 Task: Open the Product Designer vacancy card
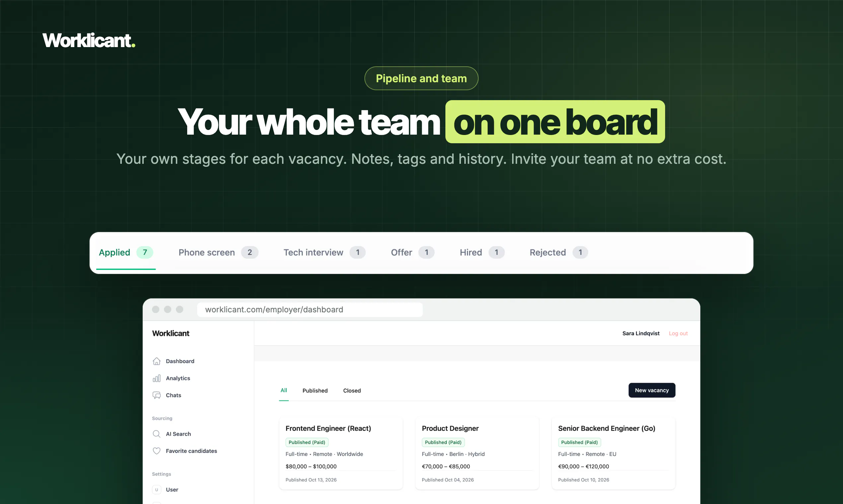tap(477, 453)
